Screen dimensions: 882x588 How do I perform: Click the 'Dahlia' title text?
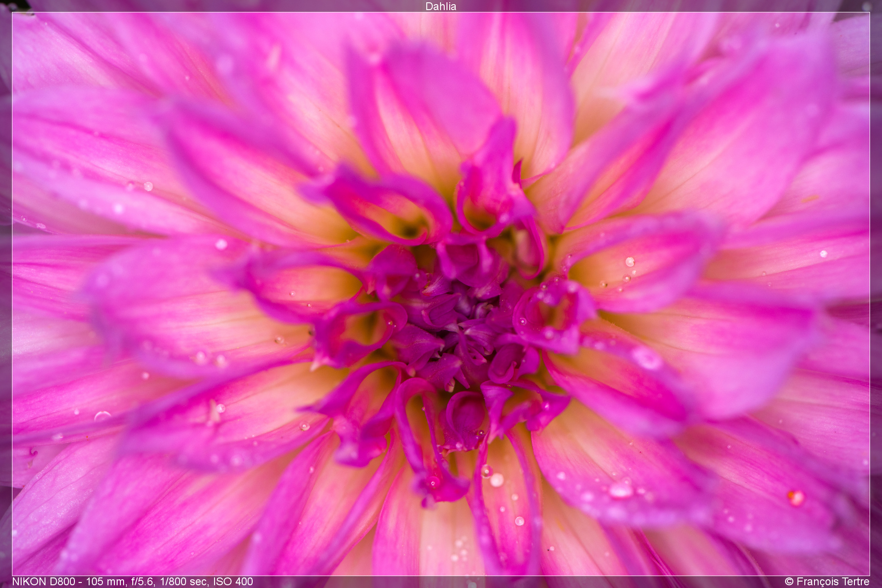point(441,6)
